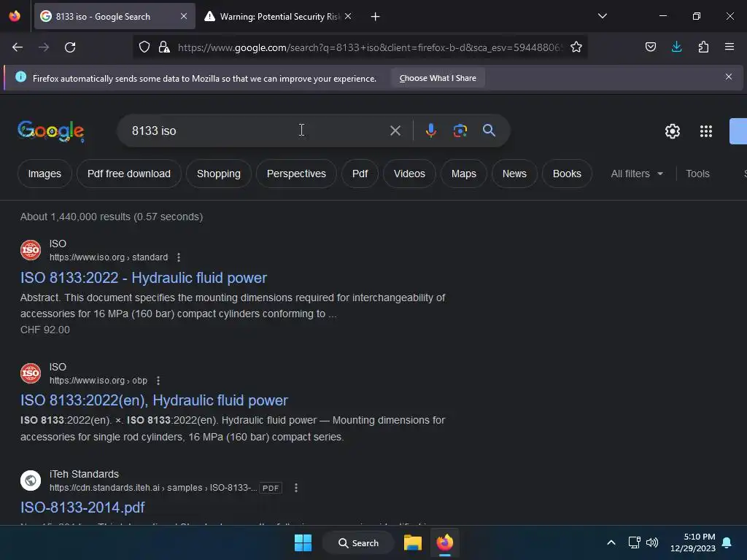Open ISO-8133-2014.pdf result

pos(82,507)
